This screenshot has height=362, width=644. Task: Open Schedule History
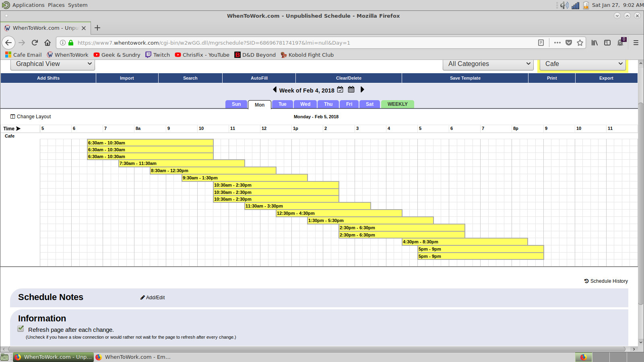[x=606, y=281]
